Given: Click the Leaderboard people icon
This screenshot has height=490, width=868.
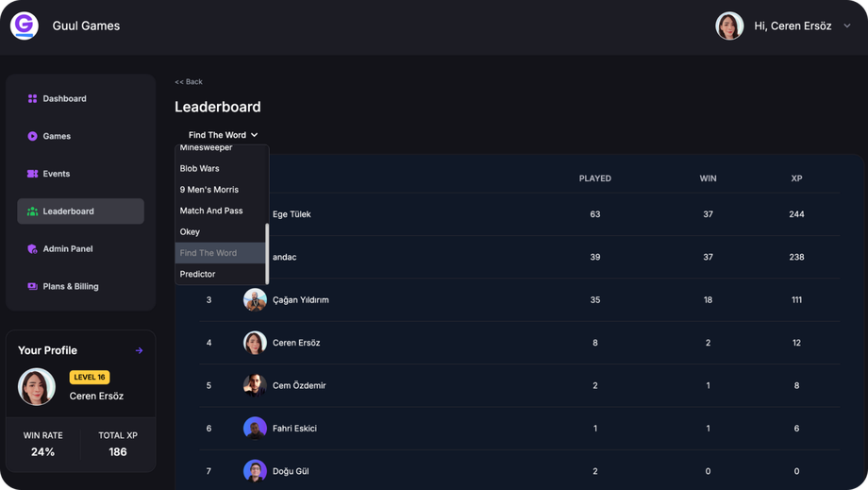Looking at the screenshot, I should click(32, 211).
